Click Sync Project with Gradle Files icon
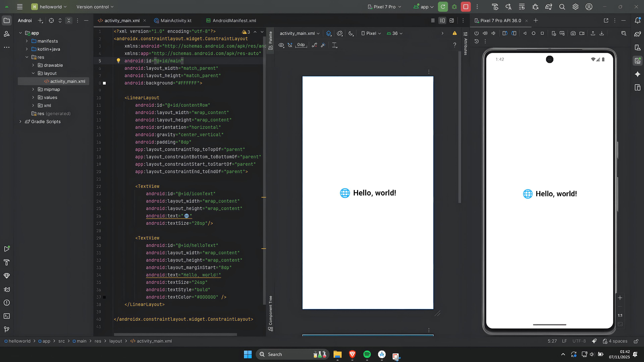 [x=549, y=7]
